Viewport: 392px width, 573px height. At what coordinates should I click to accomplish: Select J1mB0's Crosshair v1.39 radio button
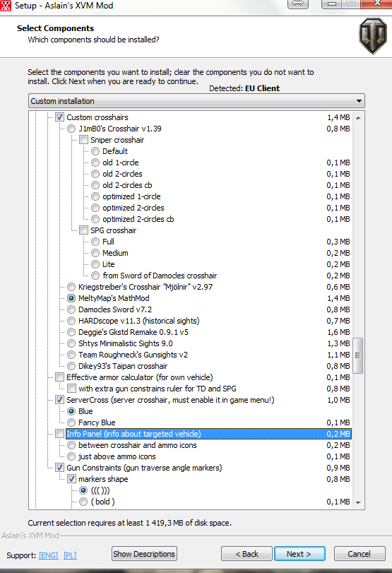[71, 129]
